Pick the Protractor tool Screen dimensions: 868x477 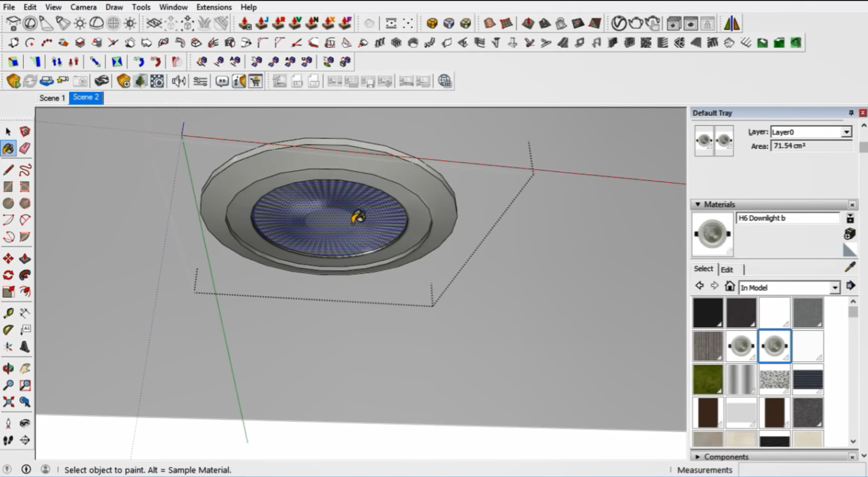tap(8, 330)
